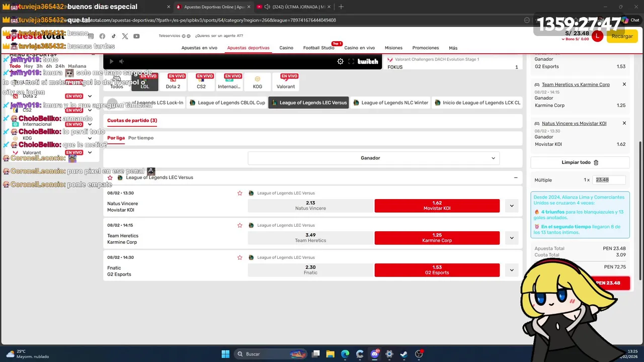Filter sidebar by Mañana time range
644x362 pixels.
coord(77,66)
